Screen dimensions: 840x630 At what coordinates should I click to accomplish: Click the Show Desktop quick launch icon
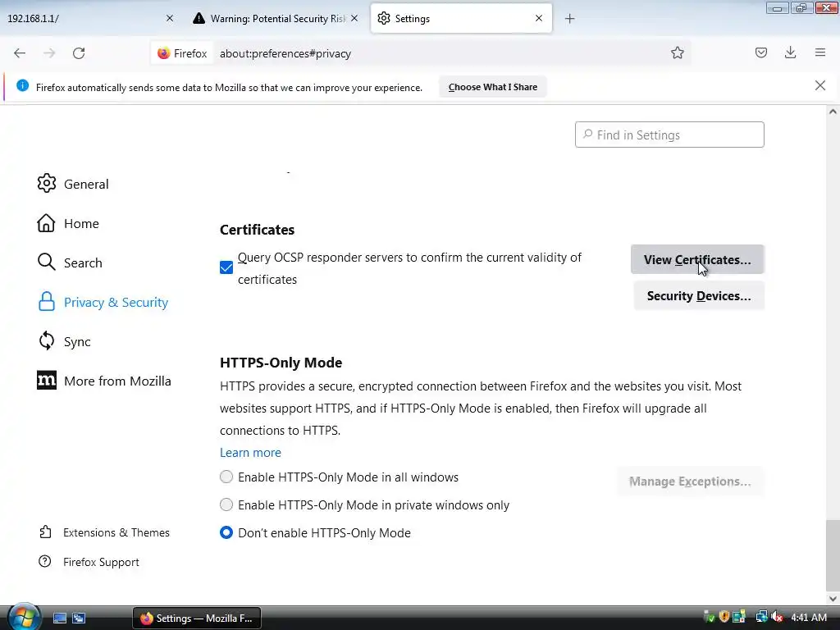[59, 619]
